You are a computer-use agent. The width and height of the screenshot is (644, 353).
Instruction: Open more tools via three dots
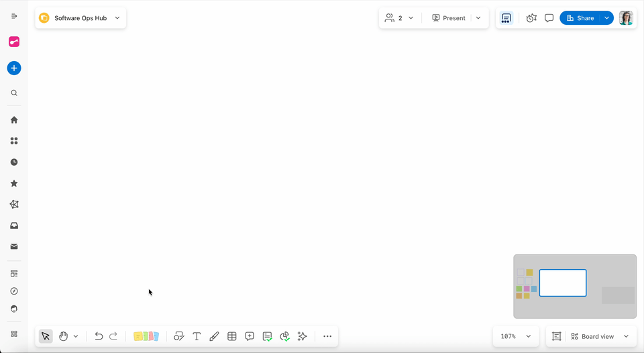coord(327,336)
